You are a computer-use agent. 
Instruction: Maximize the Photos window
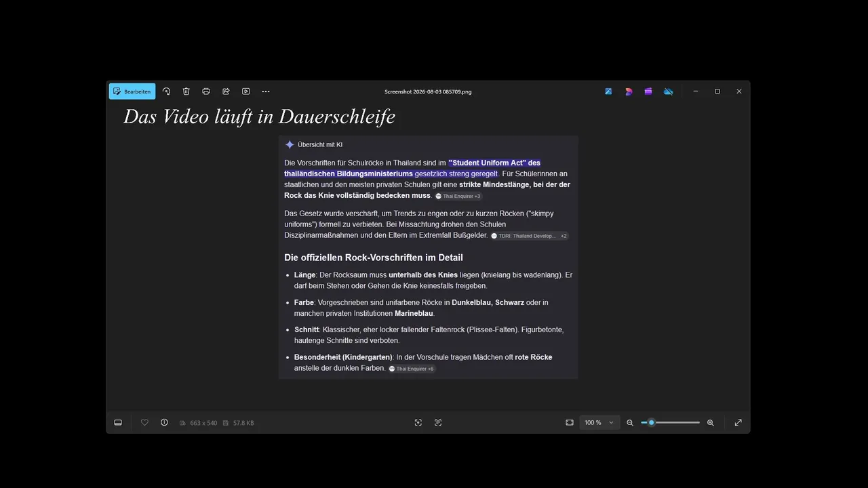point(717,91)
